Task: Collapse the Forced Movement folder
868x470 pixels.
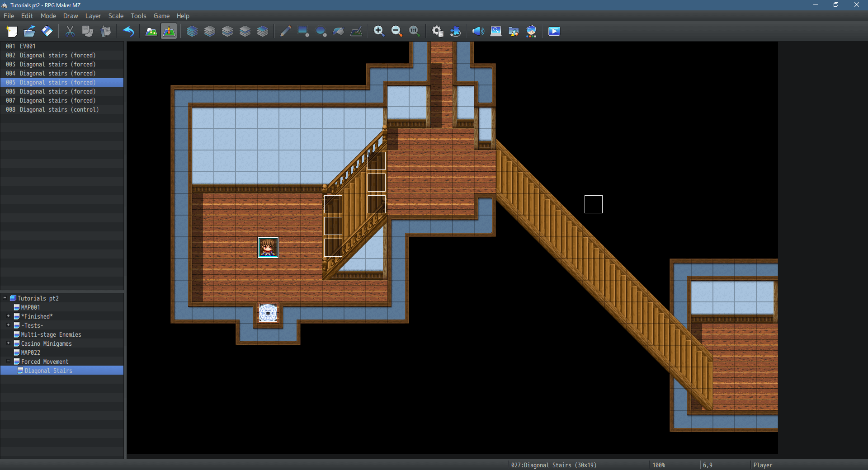Action: click(8, 362)
